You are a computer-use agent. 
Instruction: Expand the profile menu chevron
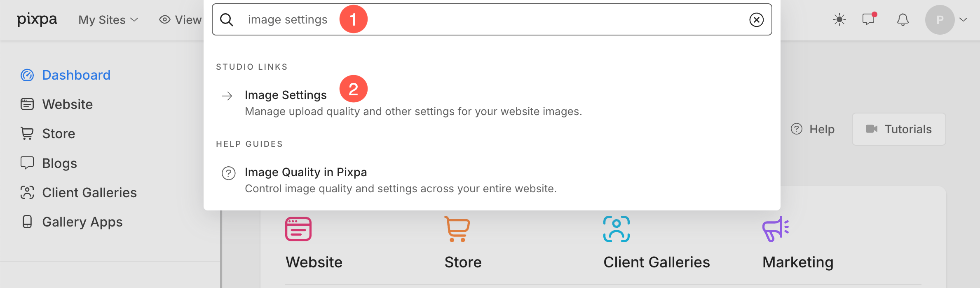(963, 20)
